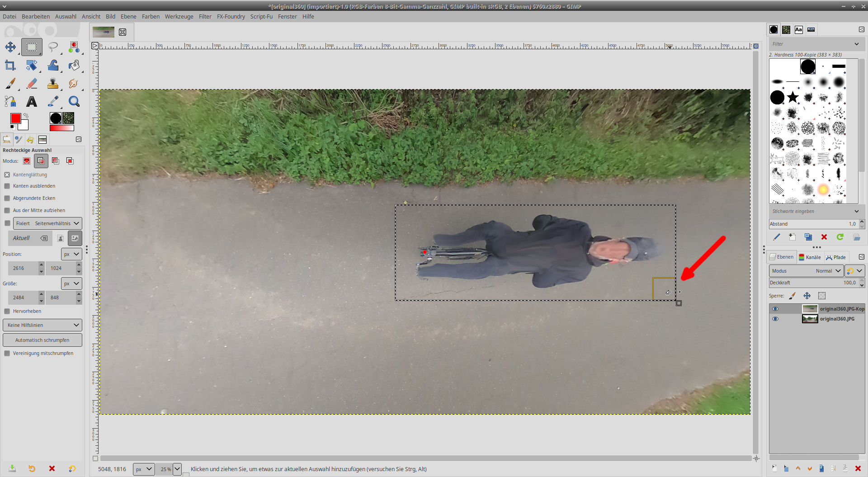The height and width of the screenshot is (477, 868).
Task: Select the Text tool
Action: pos(31,102)
